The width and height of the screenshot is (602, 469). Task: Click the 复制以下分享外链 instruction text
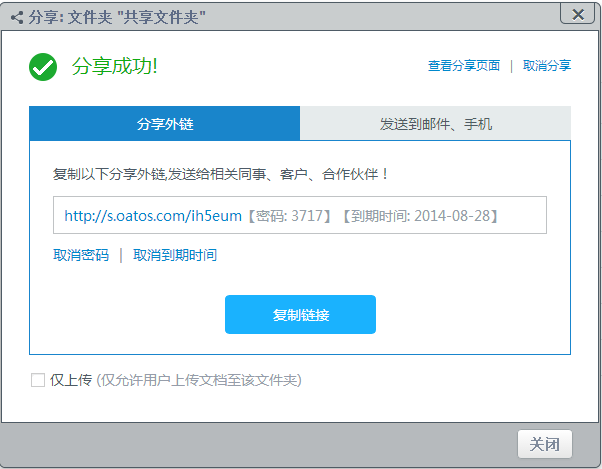[220, 174]
